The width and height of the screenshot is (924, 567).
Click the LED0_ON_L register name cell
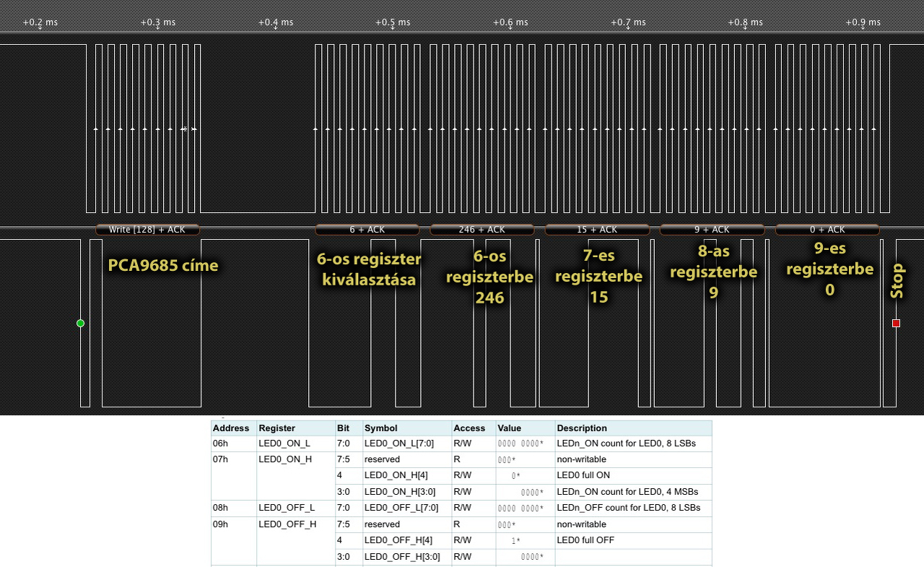coord(296,443)
